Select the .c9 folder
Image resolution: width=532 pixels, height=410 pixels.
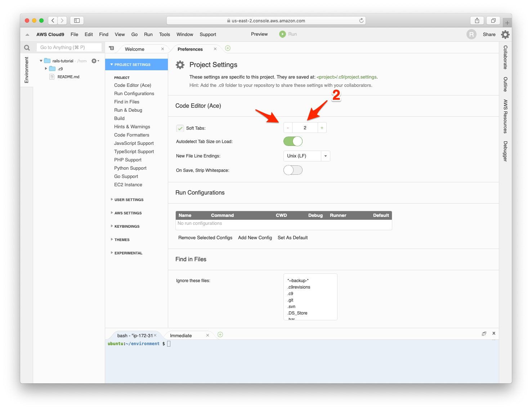[x=60, y=69]
